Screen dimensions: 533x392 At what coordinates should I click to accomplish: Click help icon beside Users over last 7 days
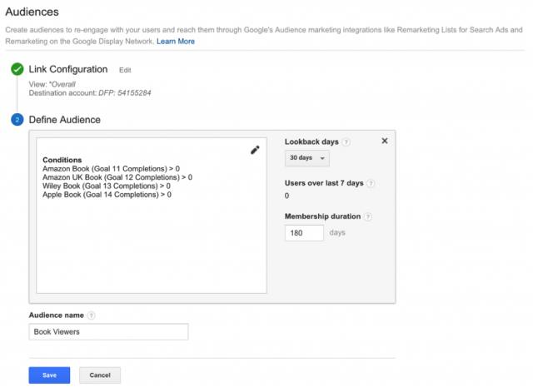point(371,184)
